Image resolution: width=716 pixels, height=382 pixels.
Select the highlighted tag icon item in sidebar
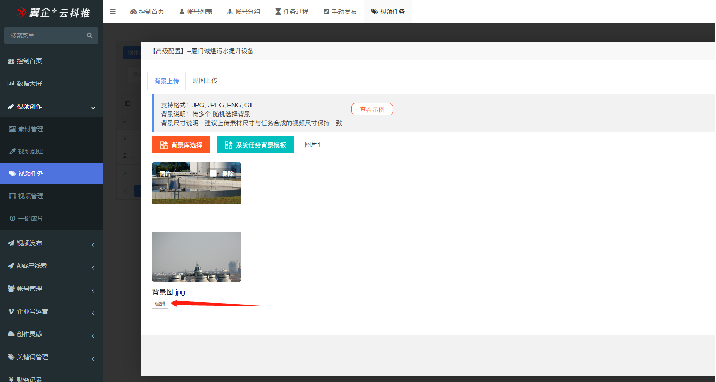[x=51, y=173]
